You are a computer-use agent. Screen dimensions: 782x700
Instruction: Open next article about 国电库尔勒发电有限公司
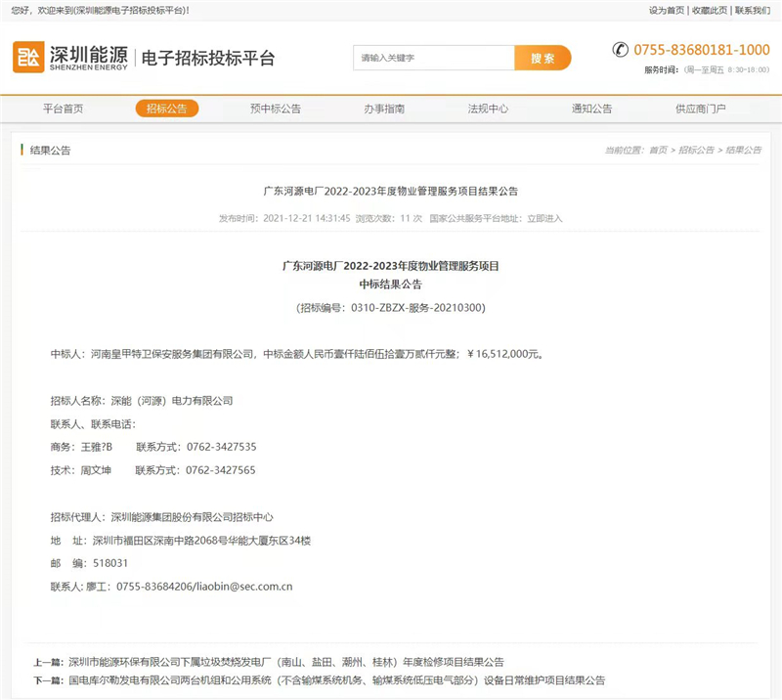(336, 680)
